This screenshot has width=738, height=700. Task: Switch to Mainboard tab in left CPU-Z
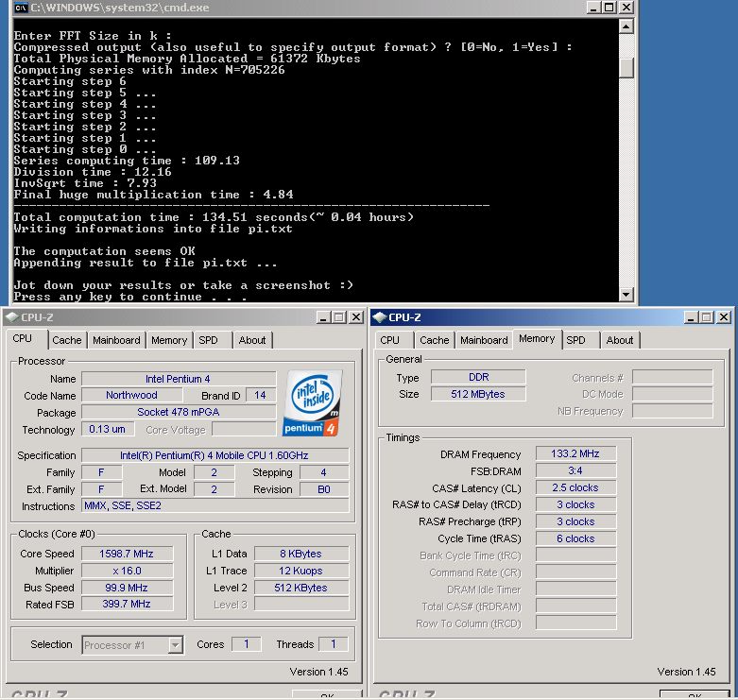[116, 340]
